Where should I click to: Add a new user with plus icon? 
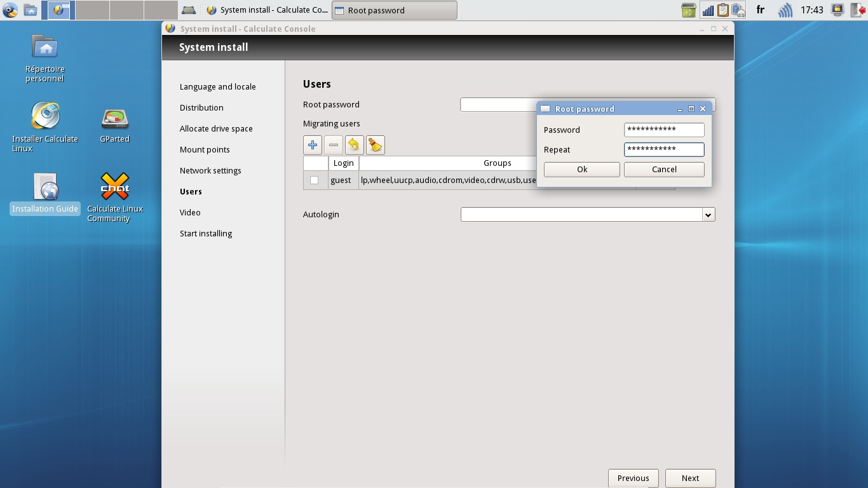click(x=313, y=145)
